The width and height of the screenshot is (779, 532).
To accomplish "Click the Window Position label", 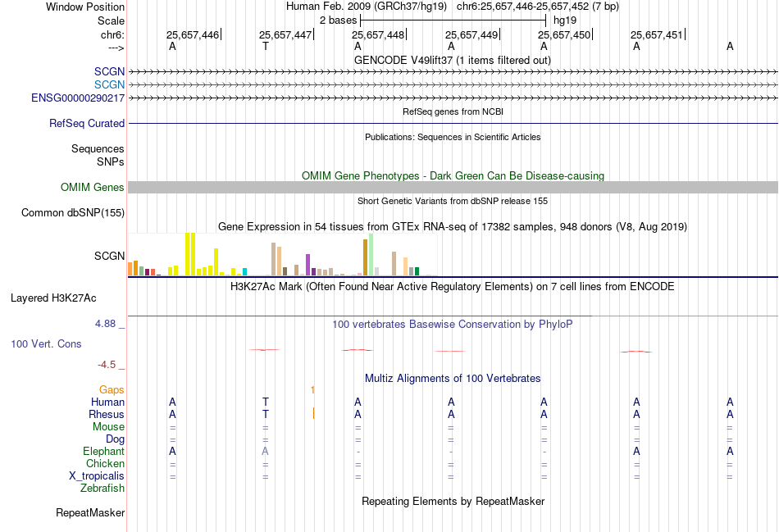I will [85, 7].
